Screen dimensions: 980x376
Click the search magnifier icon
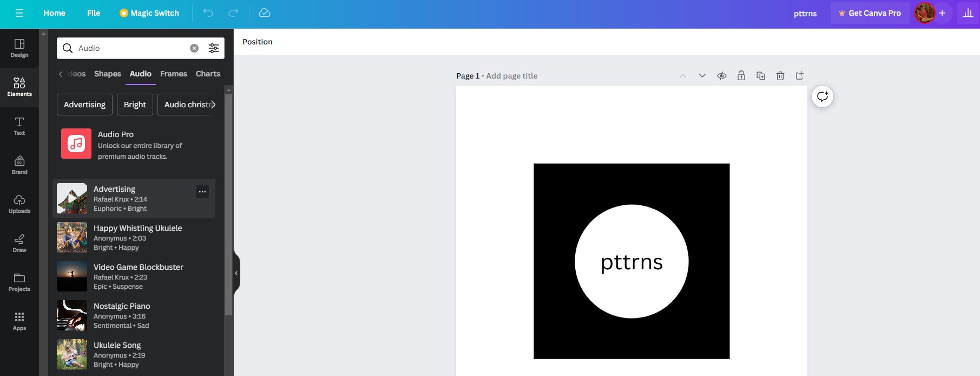tap(68, 48)
